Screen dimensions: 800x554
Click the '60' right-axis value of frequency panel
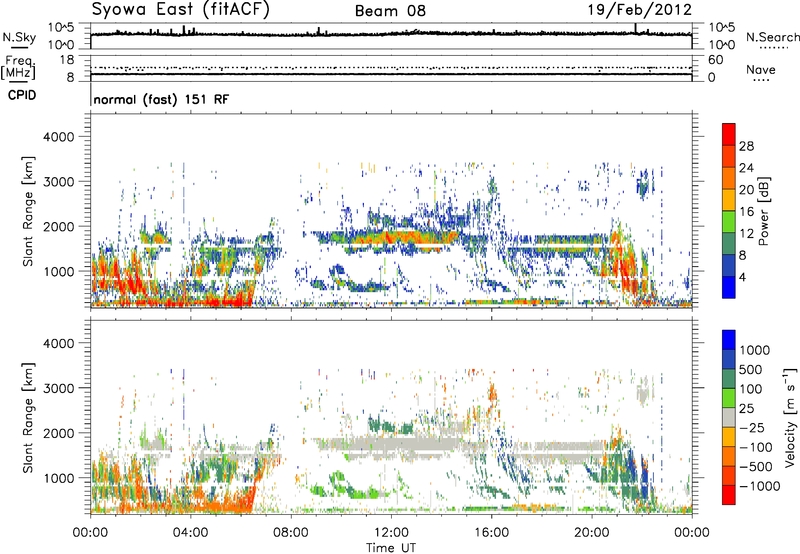[x=715, y=60]
